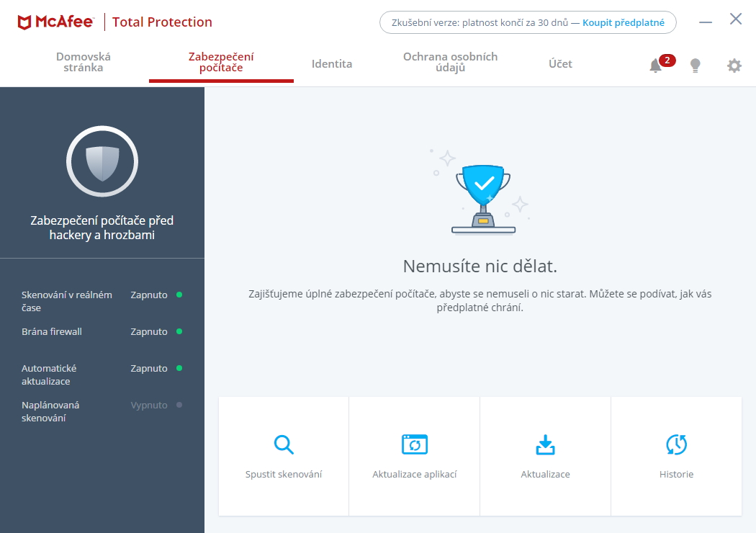Click the Aktualizace aplikací label
The image size is (756, 533).
[415, 474]
